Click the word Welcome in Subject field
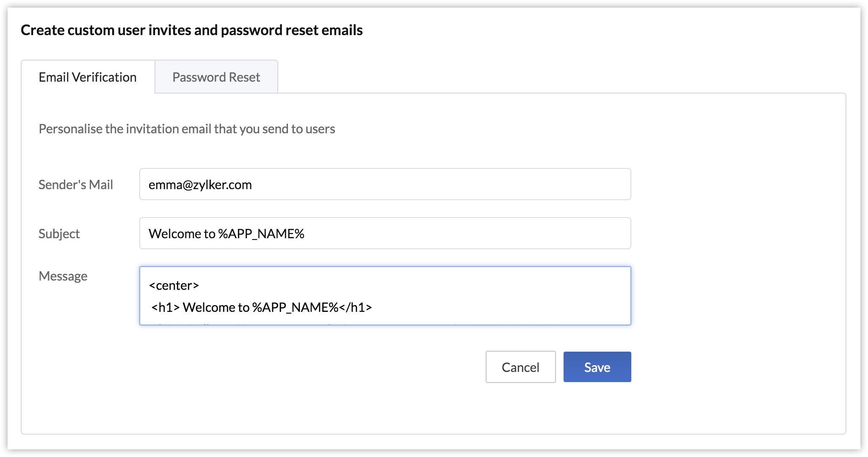This screenshot has height=457, width=868. coord(175,234)
